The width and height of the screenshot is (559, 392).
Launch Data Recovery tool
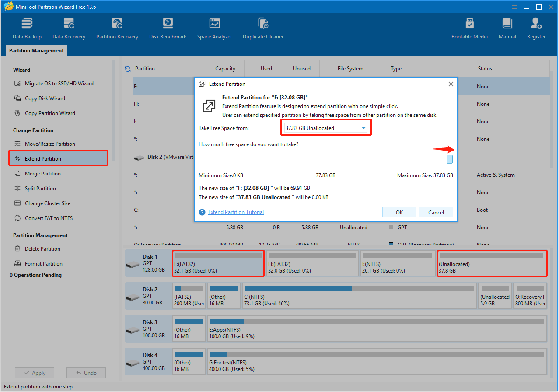pyautogui.click(x=69, y=28)
